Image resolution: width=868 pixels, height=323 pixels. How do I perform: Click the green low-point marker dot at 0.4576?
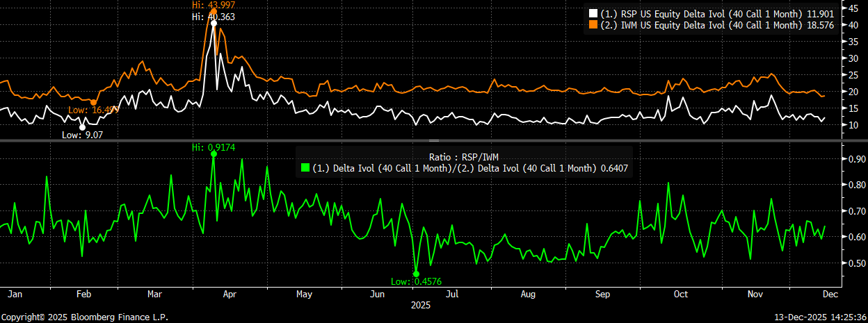[x=416, y=274]
